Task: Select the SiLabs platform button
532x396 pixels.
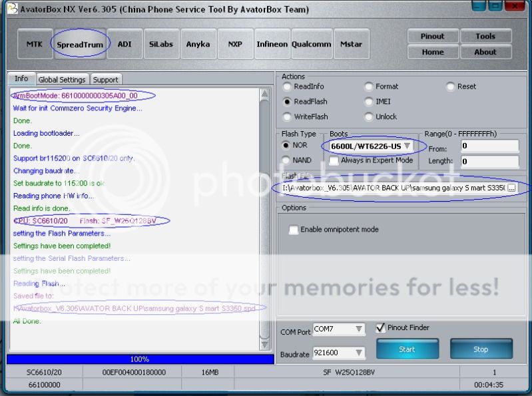Action: [161, 44]
